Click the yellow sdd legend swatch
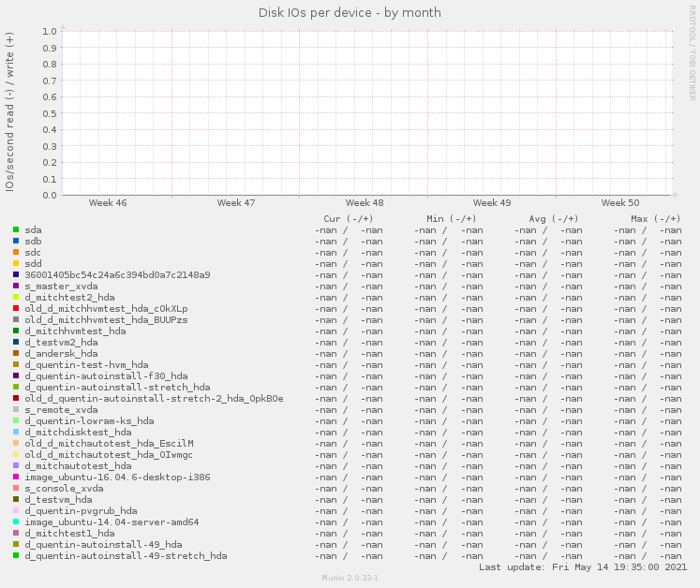 point(16,263)
